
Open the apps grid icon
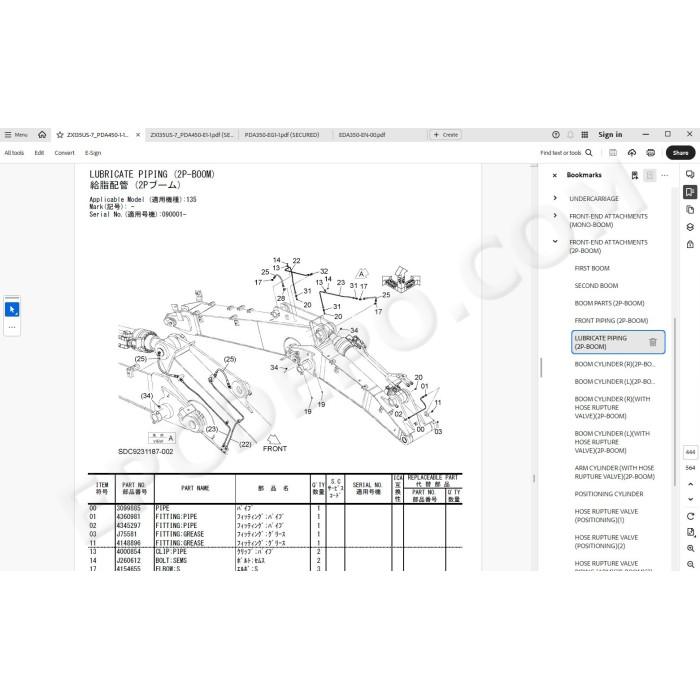pos(584,134)
